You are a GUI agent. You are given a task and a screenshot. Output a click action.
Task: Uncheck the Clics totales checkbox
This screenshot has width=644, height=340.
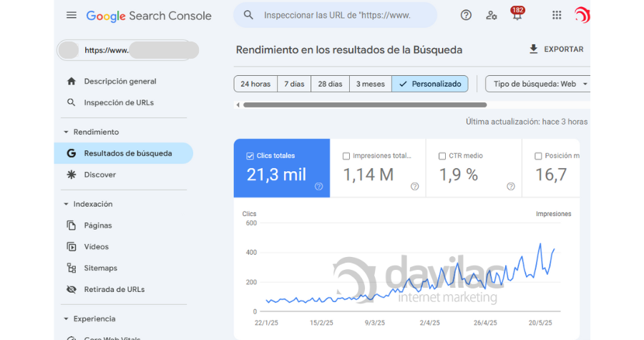[x=250, y=156]
